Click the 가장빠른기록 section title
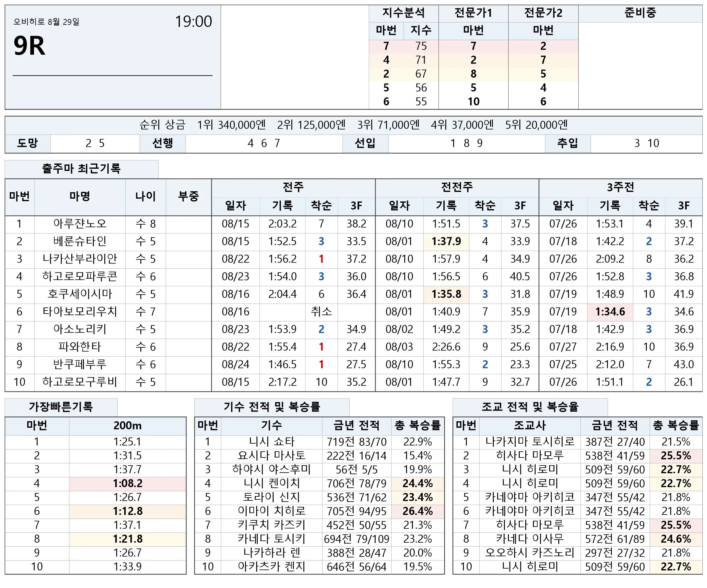 [x=61, y=407]
